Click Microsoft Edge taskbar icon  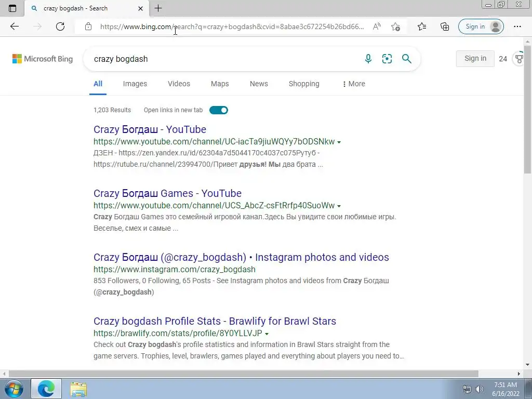tap(46, 389)
